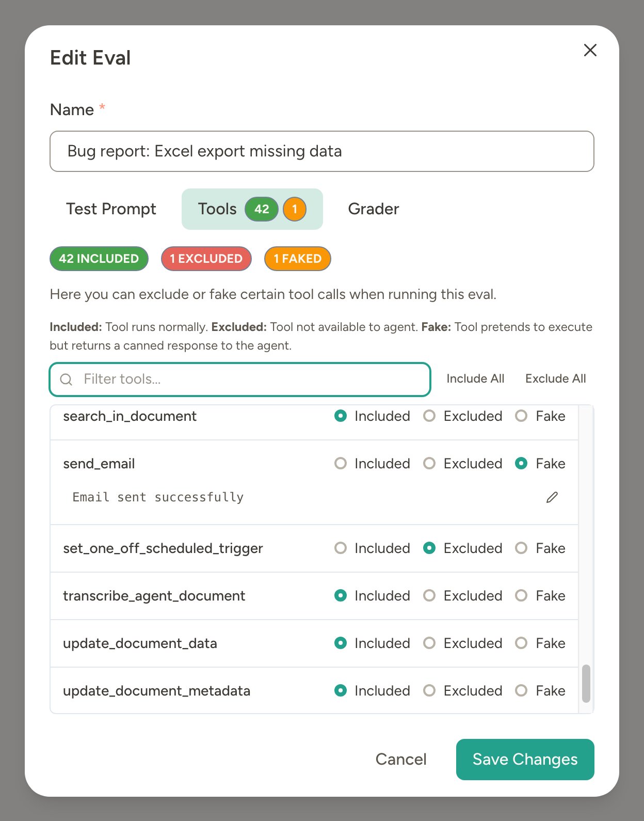The image size is (644, 821).
Task: Click the tools list scrollbar thumb
Action: 586,684
